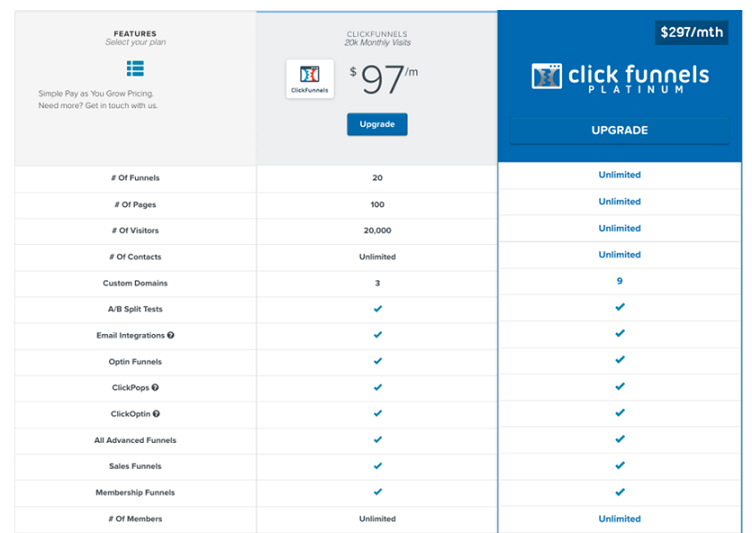The height and width of the screenshot is (533, 752).
Task: Click the ClickFunnels Platinum logo
Action: [620, 78]
